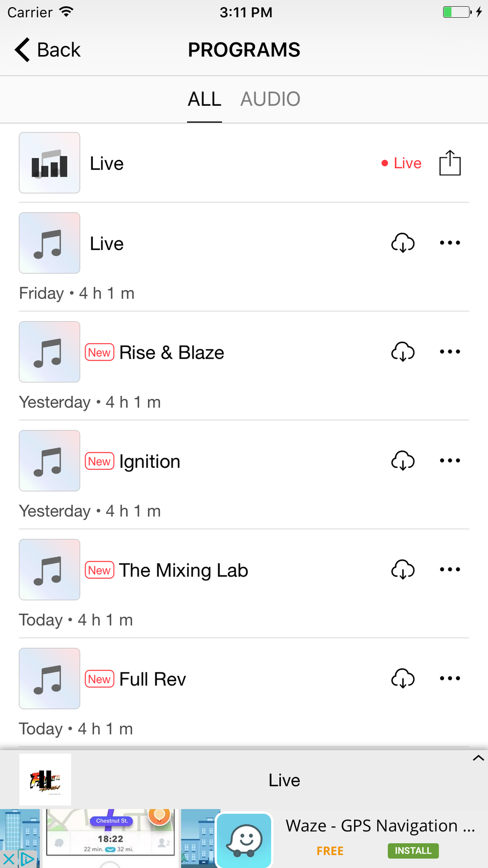Tap the Waze app icon in ad
This screenshot has width=488, height=868.
(x=245, y=840)
